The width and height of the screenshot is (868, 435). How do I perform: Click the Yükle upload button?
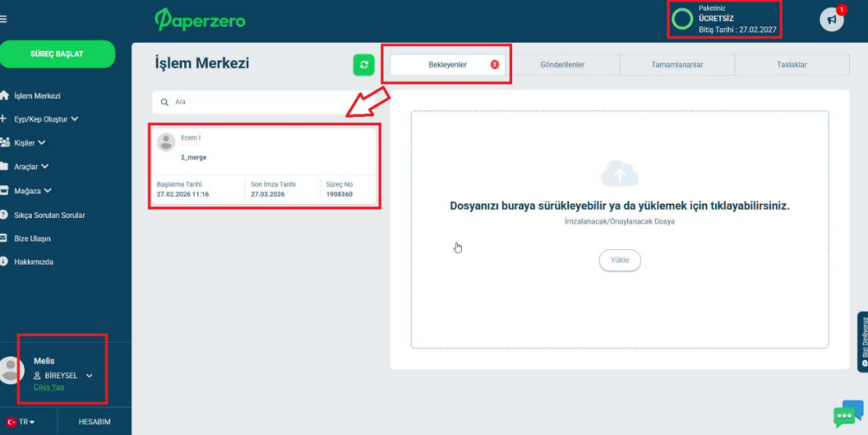point(620,260)
